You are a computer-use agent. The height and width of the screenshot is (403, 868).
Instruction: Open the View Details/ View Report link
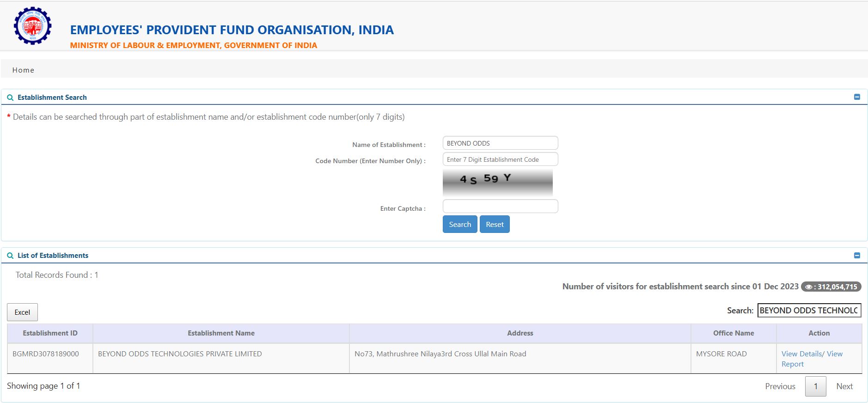coord(812,359)
